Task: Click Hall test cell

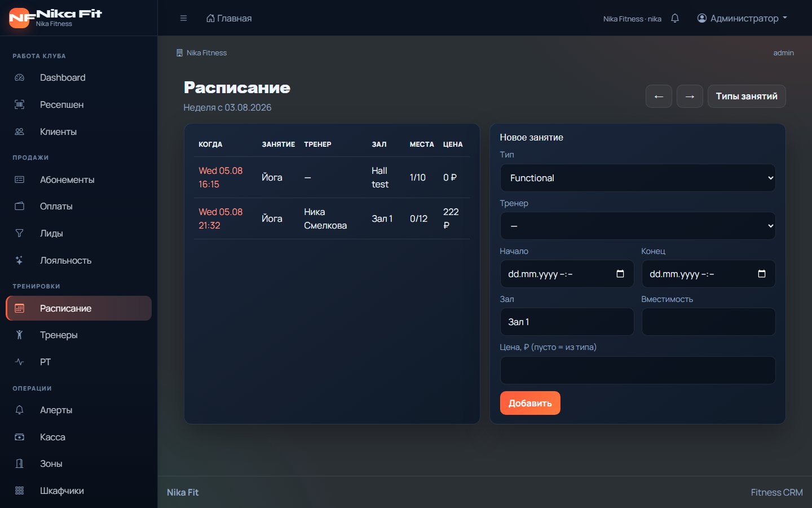Action: (380, 177)
